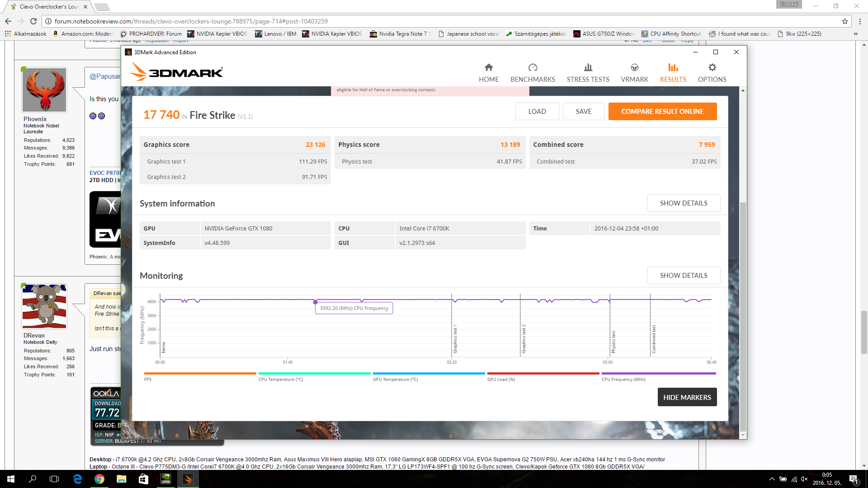Click the Graphics test 1 marker
868x488 pixels.
[x=455, y=339]
